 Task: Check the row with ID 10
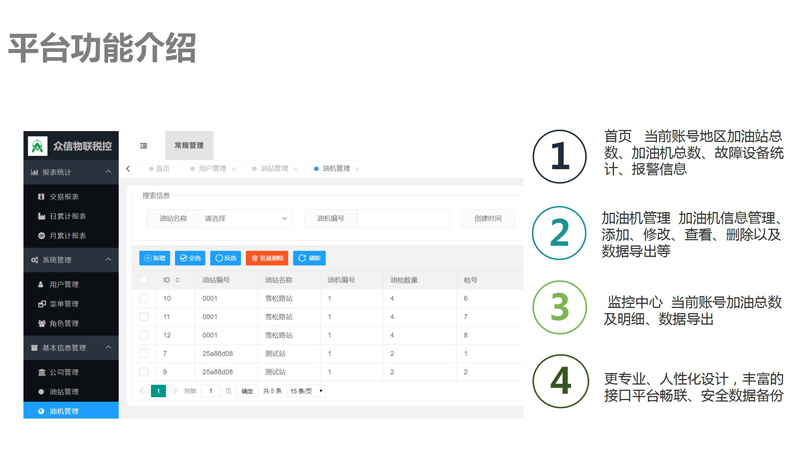[144, 299]
